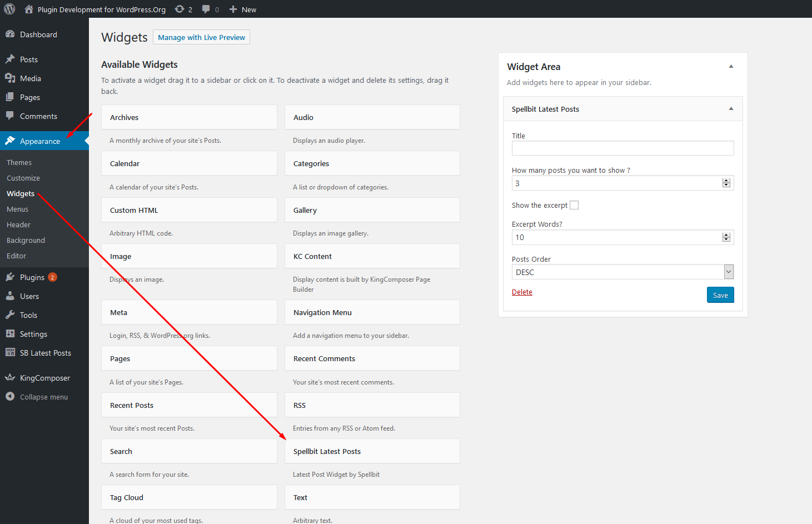
Task: Expand the Recent Comments available widget
Action: 372,358
